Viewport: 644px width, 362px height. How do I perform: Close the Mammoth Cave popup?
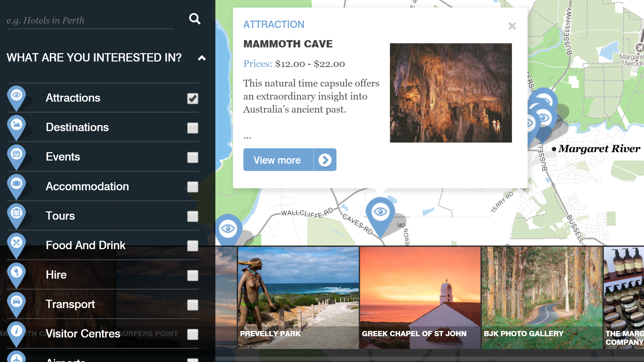[512, 26]
